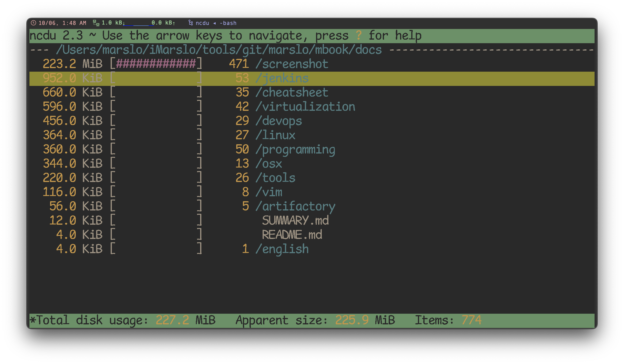Navigate into the /jenkins folder
624x364 pixels.
click(283, 78)
